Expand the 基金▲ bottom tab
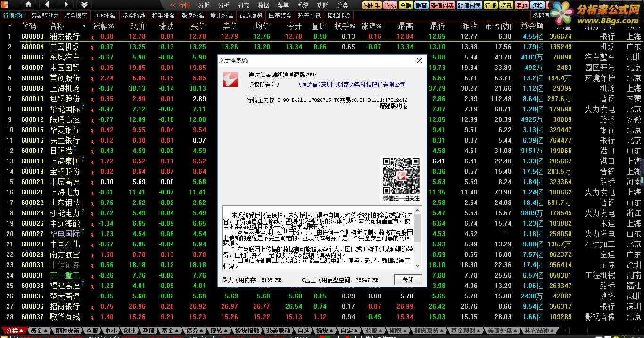The image size is (644, 338). (x=170, y=330)
